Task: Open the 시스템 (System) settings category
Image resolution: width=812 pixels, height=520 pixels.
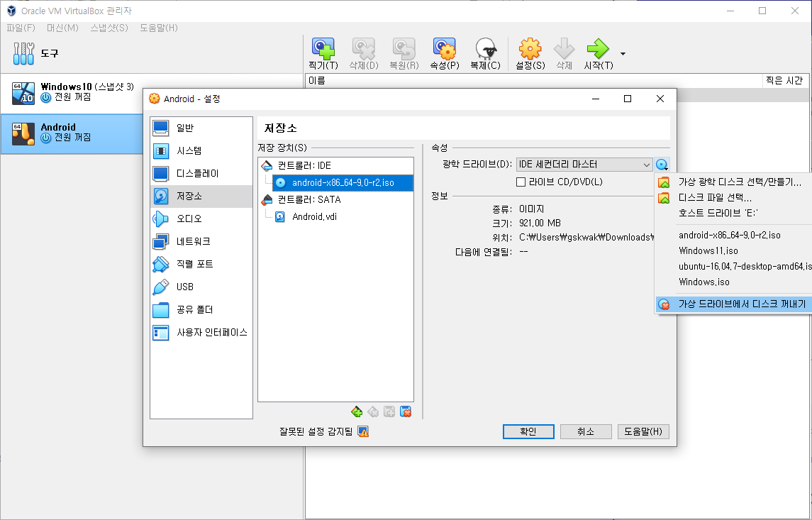Action: (201, 150)
